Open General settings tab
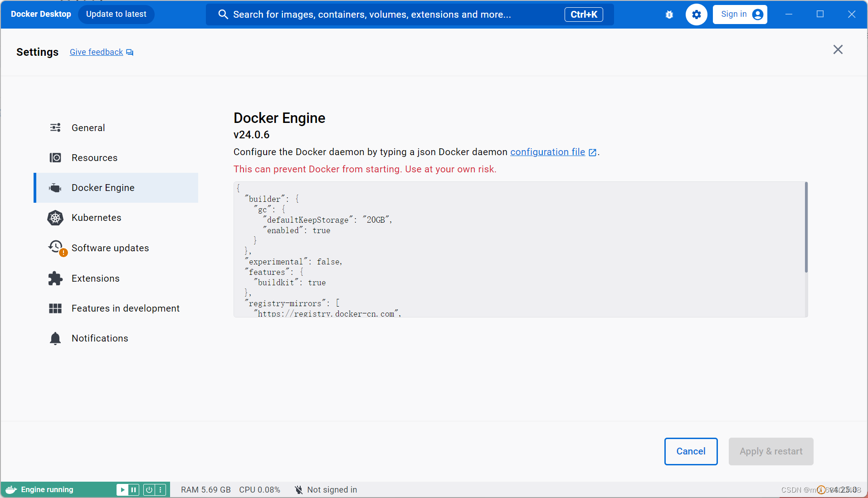Viewport: 868px width, 498px height. tap(116, 128)
